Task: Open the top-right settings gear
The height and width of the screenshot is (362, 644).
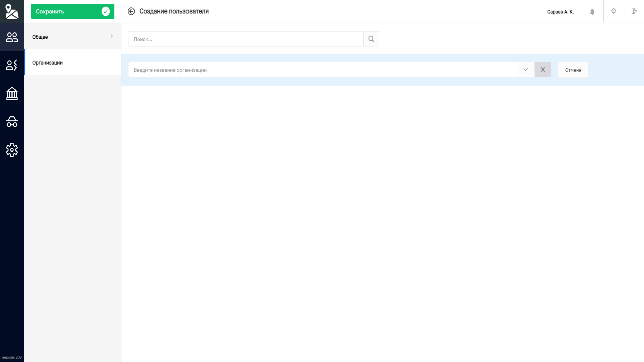Action: click(613, 11)
